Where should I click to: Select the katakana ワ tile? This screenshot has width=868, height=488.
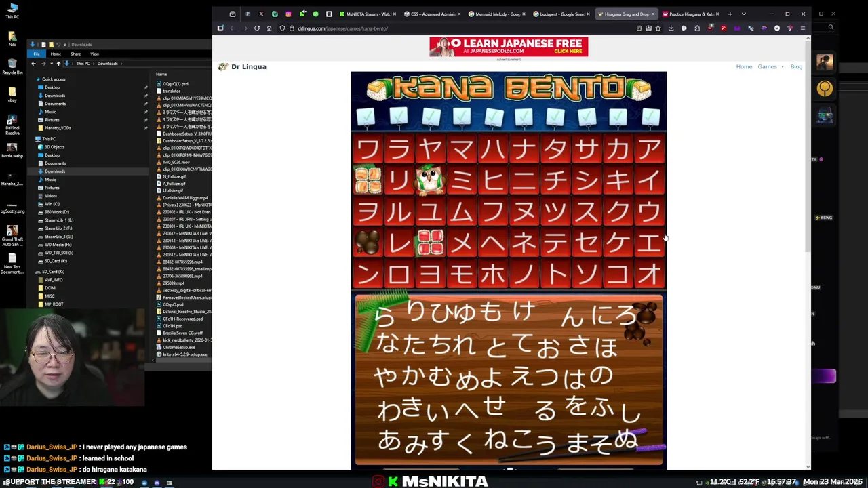point(368,148)
